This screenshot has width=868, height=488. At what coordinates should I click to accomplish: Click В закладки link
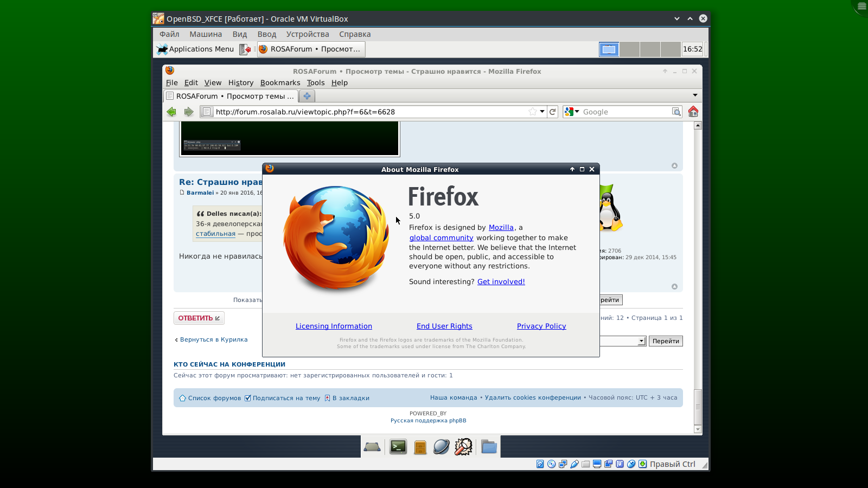coord(351,398)
